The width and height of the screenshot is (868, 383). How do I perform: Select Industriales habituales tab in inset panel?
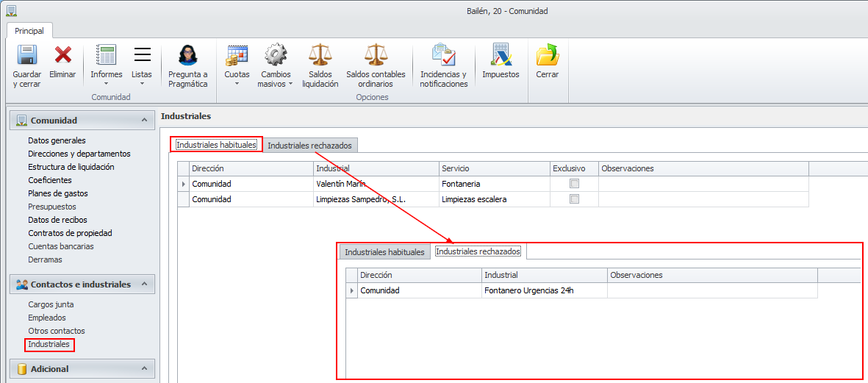[384, 252]
